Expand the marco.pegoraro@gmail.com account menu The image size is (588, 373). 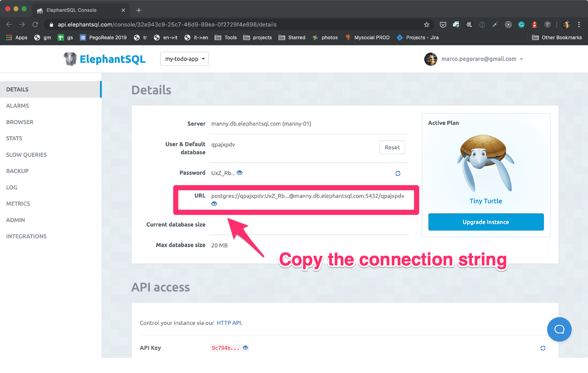[482, 59]
